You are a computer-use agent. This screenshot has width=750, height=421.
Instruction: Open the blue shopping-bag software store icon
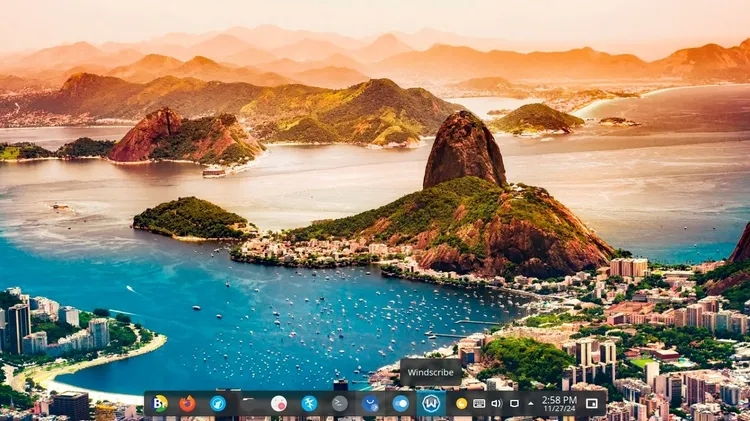click(x=370, y=404)
